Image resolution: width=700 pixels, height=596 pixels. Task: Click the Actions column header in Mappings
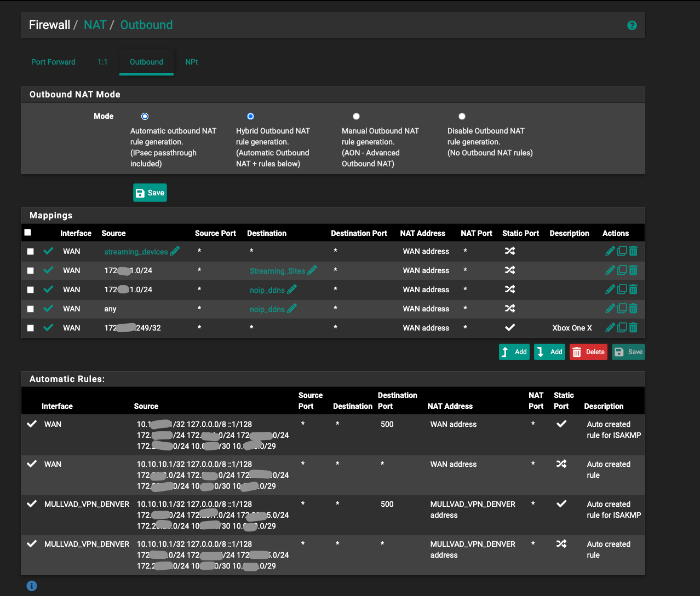click(616, 233)
